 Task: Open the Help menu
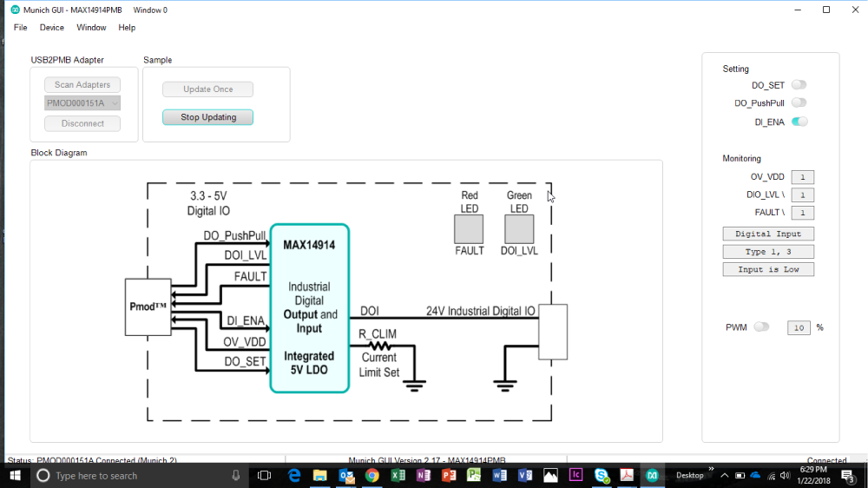(x=127, y=28)
